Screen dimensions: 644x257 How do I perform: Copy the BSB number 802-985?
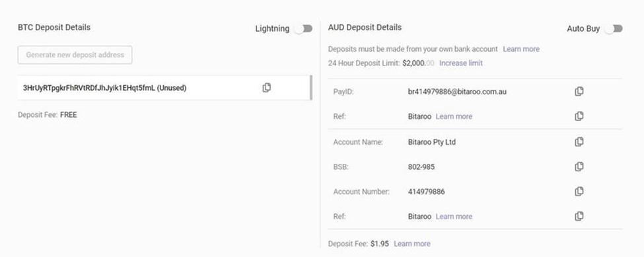tap(579, 166)
